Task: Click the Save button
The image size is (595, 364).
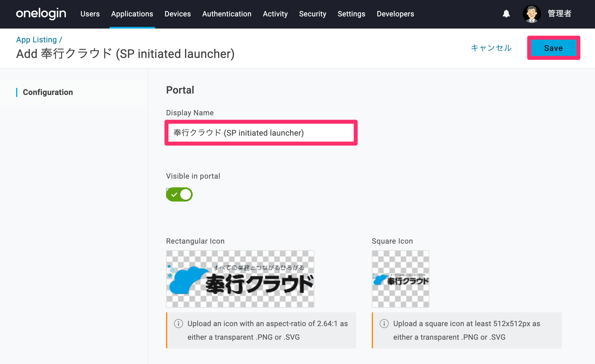Action: point(553,48)
